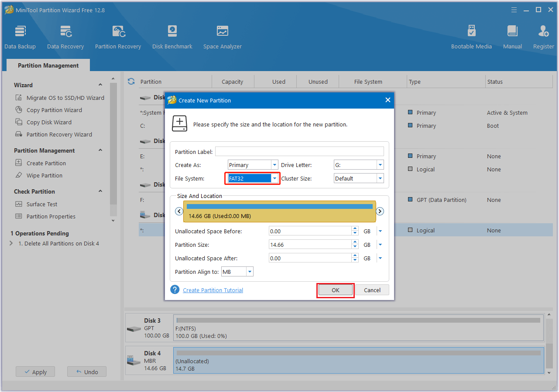Click the left sidebar scrollbar
The height and width of the screenshot is (392, 559).
point(113,144)
